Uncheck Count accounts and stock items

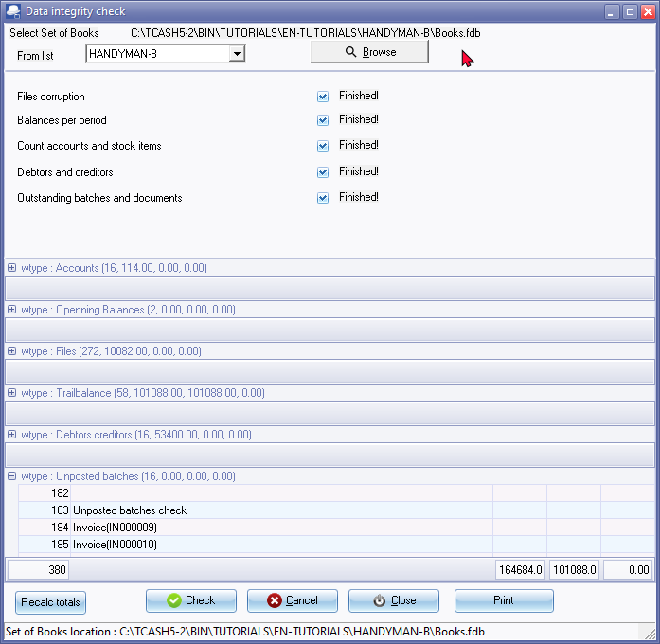pyautogui.click(x=323, y=146)
